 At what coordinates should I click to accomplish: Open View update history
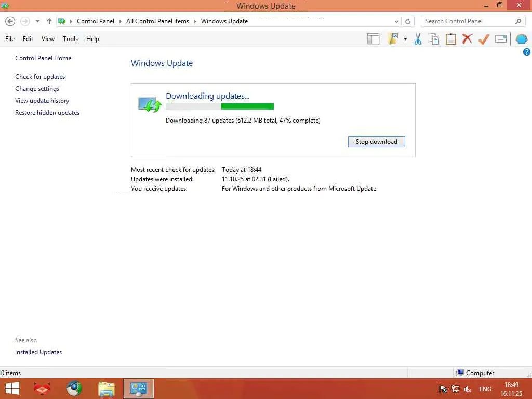point(42,101)
